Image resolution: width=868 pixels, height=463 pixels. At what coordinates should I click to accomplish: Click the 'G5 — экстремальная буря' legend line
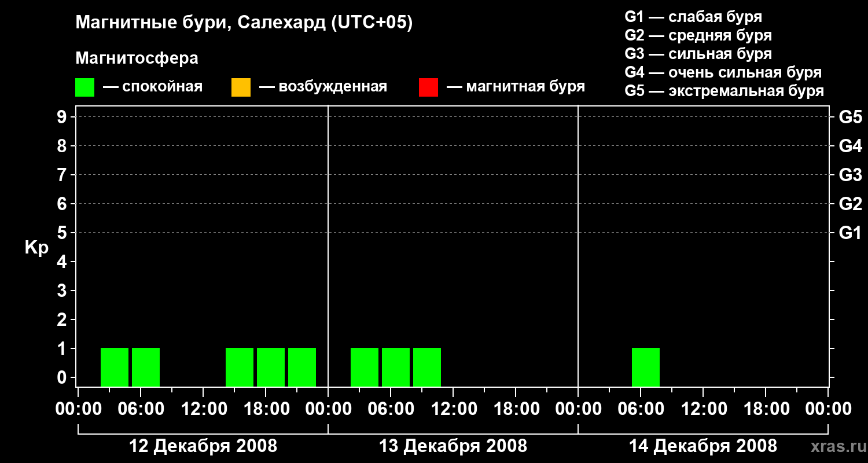click(x=724, y=91)
